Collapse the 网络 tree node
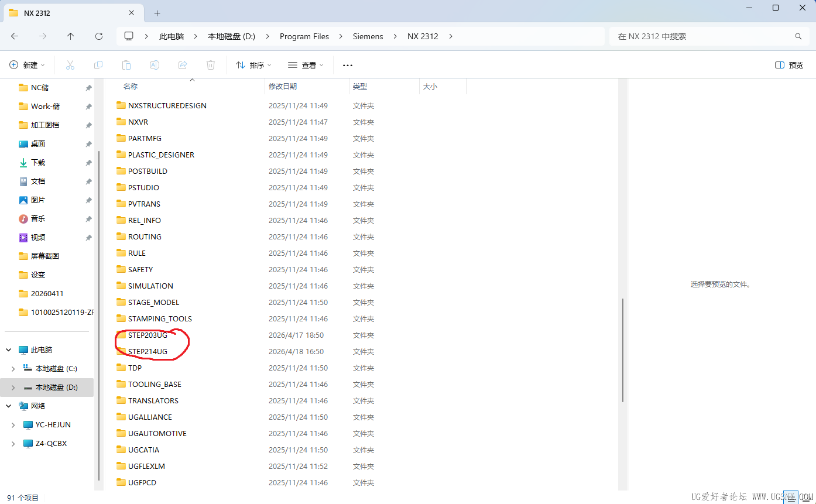 click(x=9, y=406)
